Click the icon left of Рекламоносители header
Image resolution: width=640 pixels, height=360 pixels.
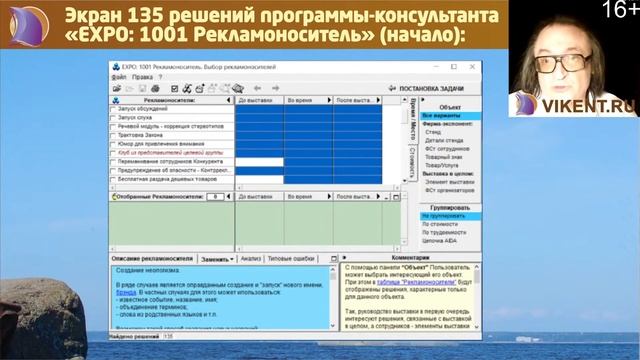[116, 100]
